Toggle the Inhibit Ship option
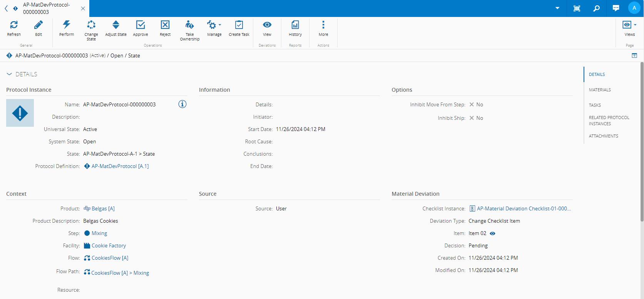The width and height of the screenshot is (644, 299). (x=472, y=118)
